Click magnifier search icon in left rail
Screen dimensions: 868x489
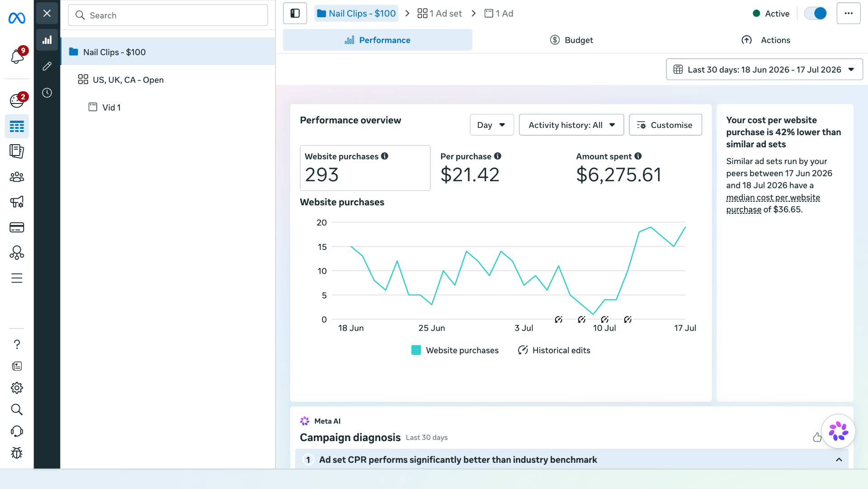[x=17, y=409]
